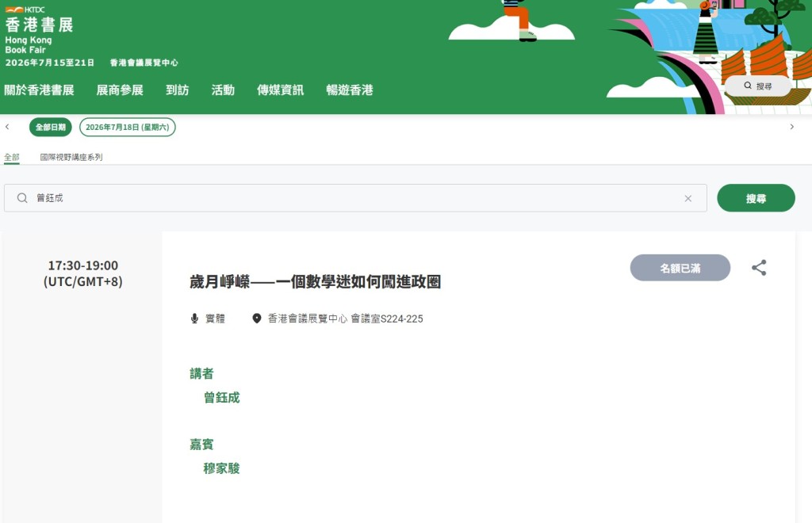This screenshot has width=812, height=523.
Task: Click the magnifier icon inside the search field
Action: [x=22, y=198]
